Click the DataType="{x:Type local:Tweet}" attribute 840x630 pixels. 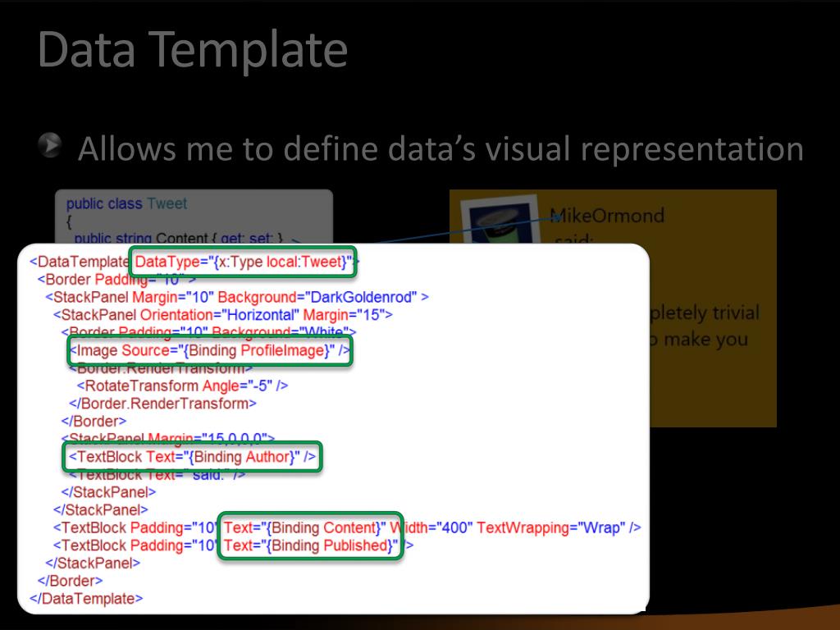point(243,262)
